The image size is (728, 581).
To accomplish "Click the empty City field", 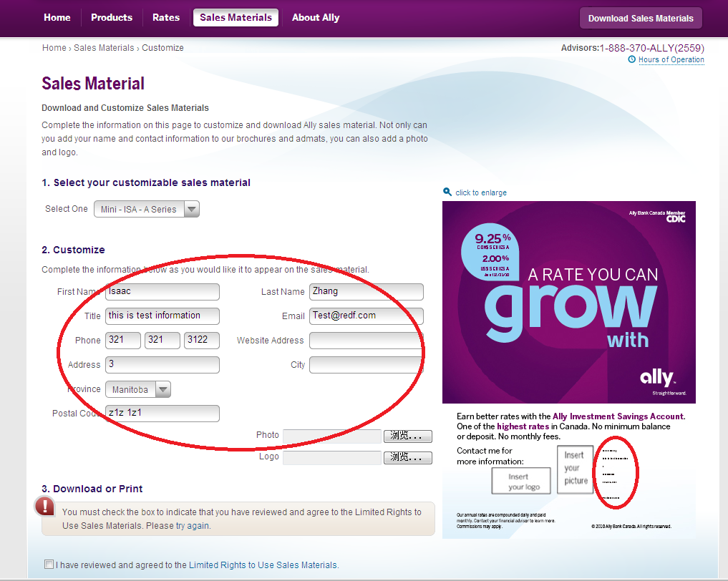I will [x=367, y=365].
